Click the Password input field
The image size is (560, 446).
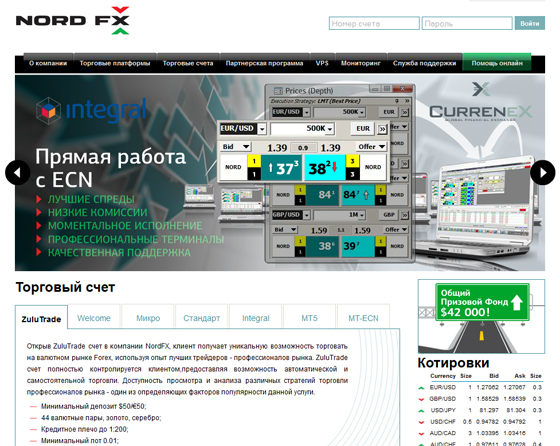(x=467, y=24)
